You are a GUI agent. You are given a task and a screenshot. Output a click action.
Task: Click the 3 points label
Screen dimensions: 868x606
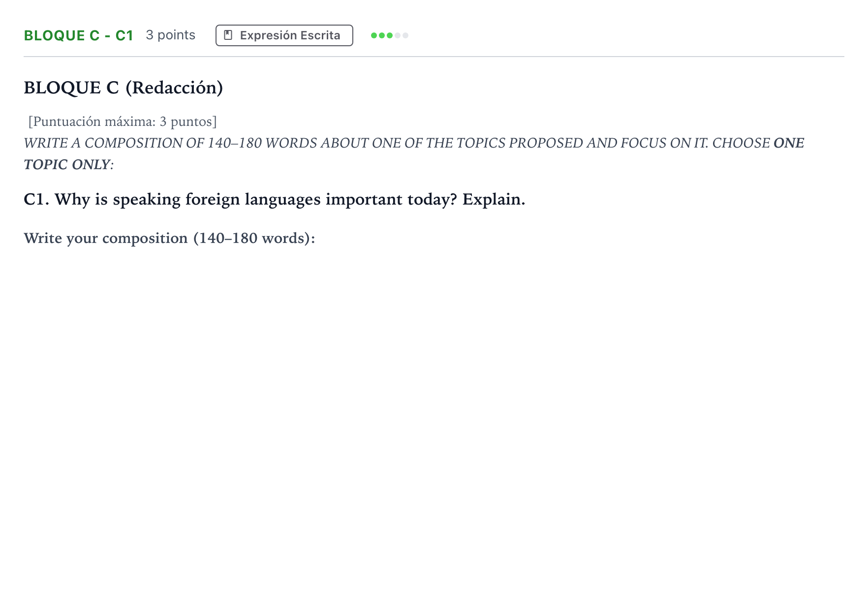coord(171,35)
